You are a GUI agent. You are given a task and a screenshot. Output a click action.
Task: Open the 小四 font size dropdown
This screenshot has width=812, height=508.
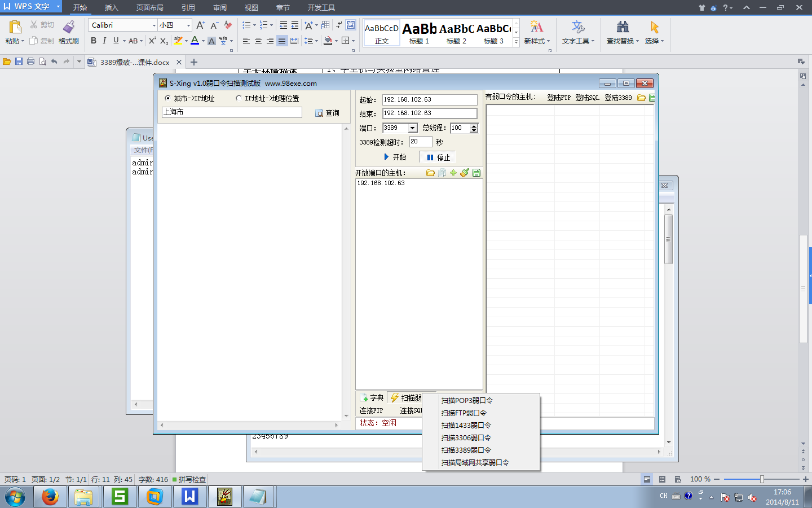click(x=188, y=25)
